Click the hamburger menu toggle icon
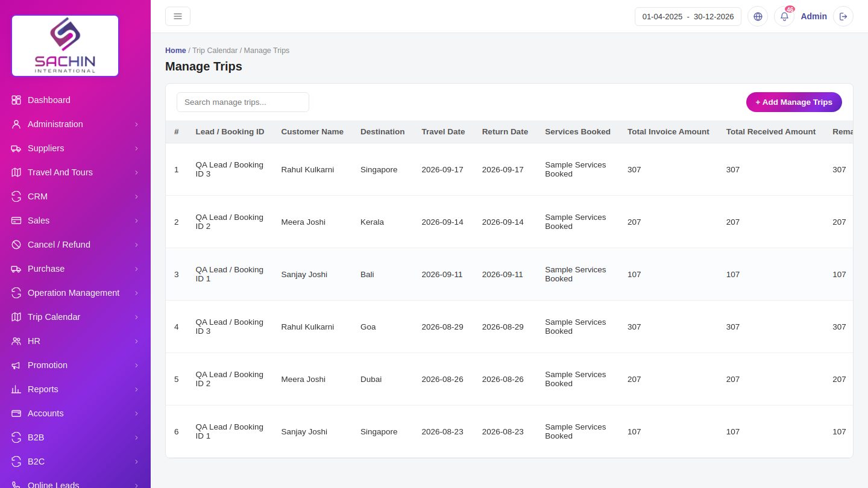This screenshot has height=488, width=868. tap(178, 16)
